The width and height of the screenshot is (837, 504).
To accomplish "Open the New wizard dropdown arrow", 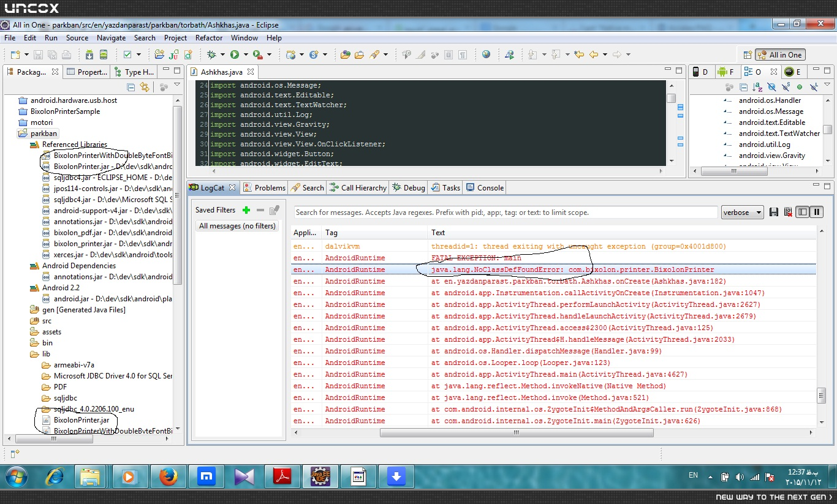I will tap(25, 55).
